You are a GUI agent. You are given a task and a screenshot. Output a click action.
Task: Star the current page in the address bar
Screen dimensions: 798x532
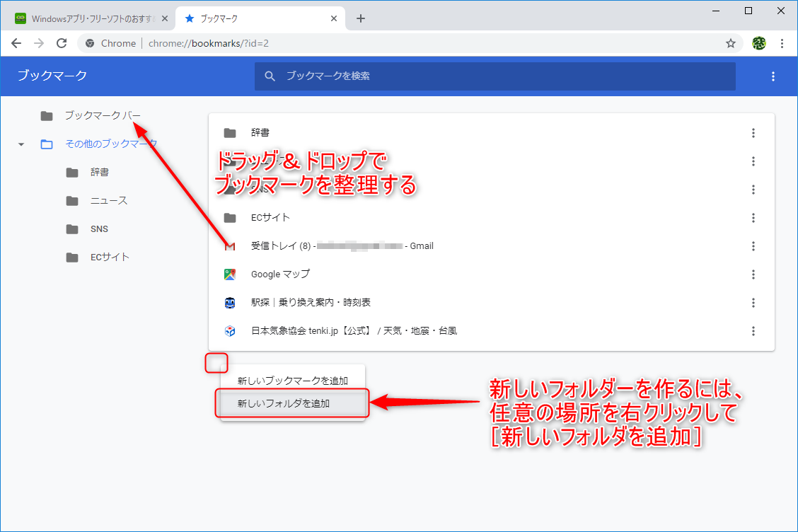[731, 43]
